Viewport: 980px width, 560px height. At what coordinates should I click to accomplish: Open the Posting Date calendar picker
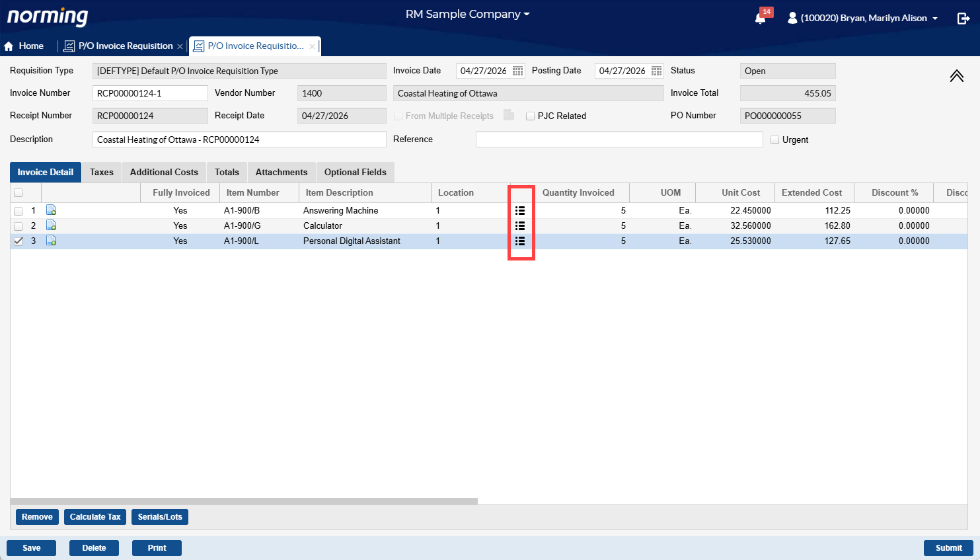click(x=656, y=71)
